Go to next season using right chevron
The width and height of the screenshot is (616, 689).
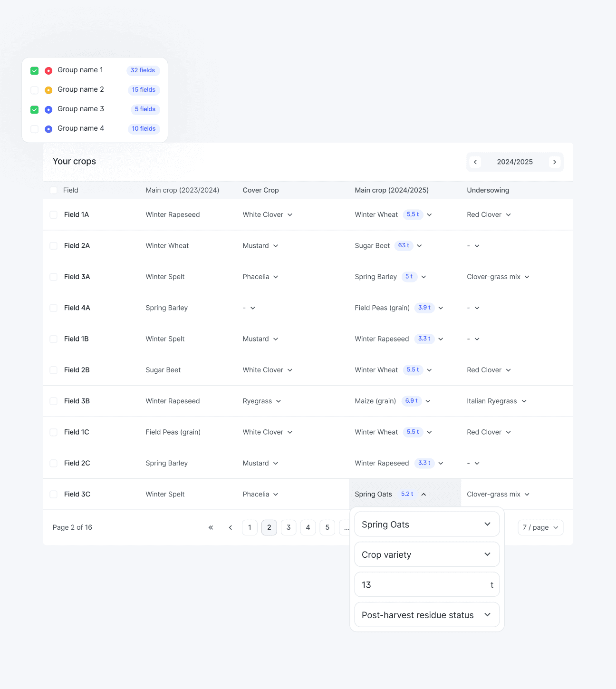554,162
